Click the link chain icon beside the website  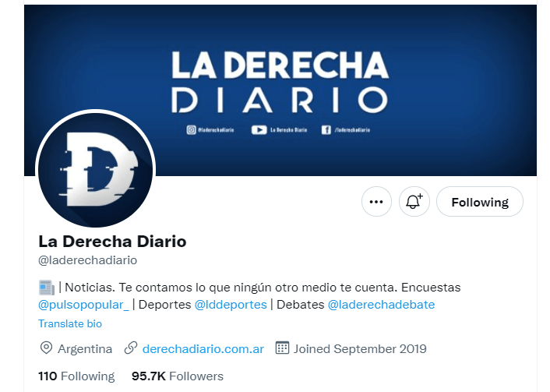click(x=131, y=348)
